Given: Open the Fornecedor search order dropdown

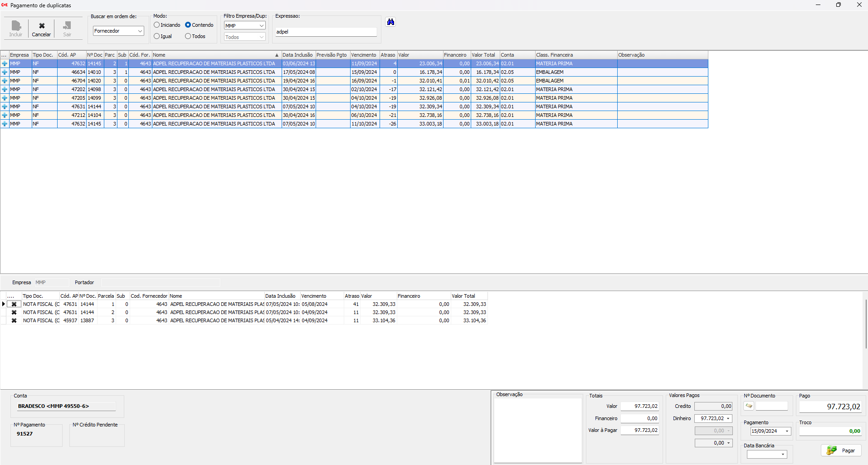Looking at the screenshot, I should (x=140, y=31).
